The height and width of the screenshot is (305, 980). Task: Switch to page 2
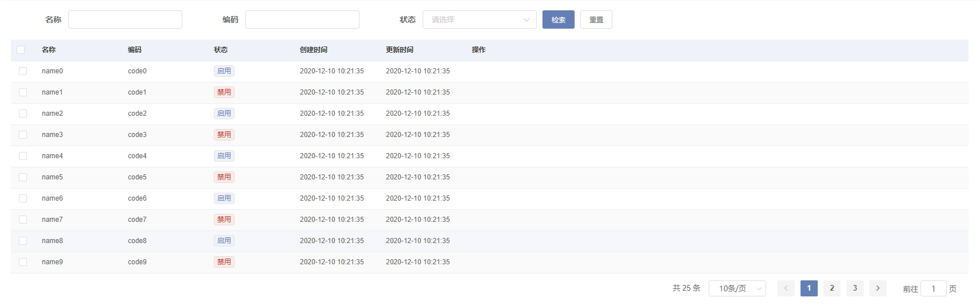831,288
